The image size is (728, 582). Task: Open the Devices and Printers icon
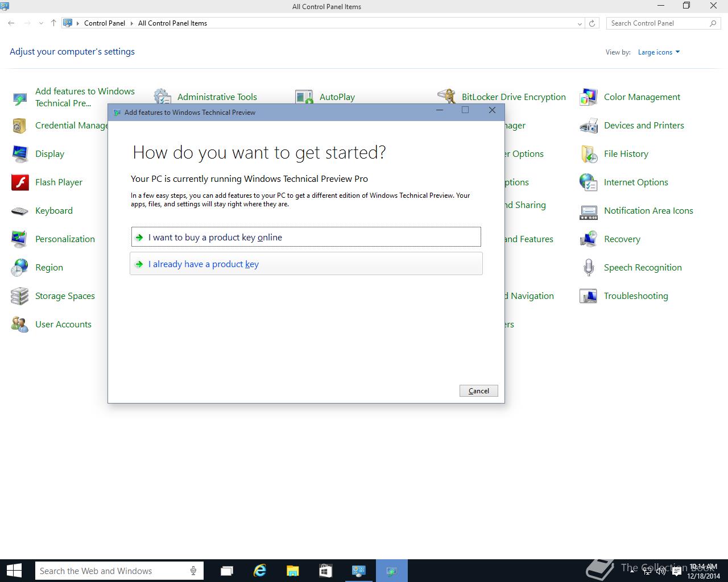589,126
